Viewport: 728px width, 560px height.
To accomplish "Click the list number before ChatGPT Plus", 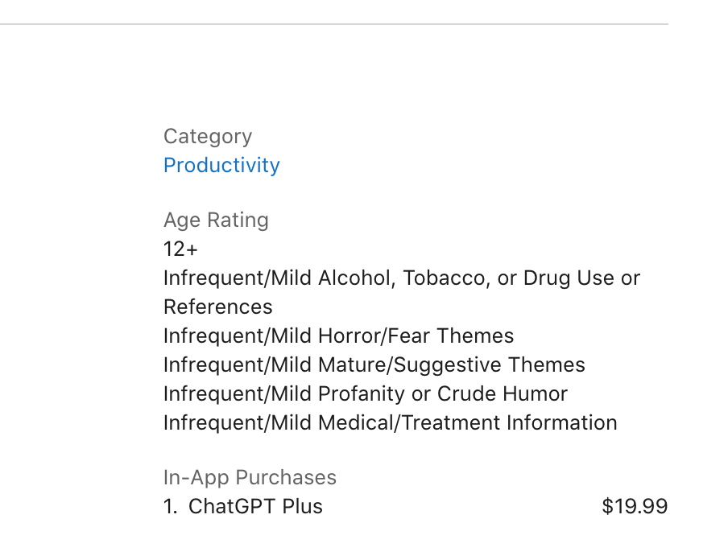I will pos(170,506).
